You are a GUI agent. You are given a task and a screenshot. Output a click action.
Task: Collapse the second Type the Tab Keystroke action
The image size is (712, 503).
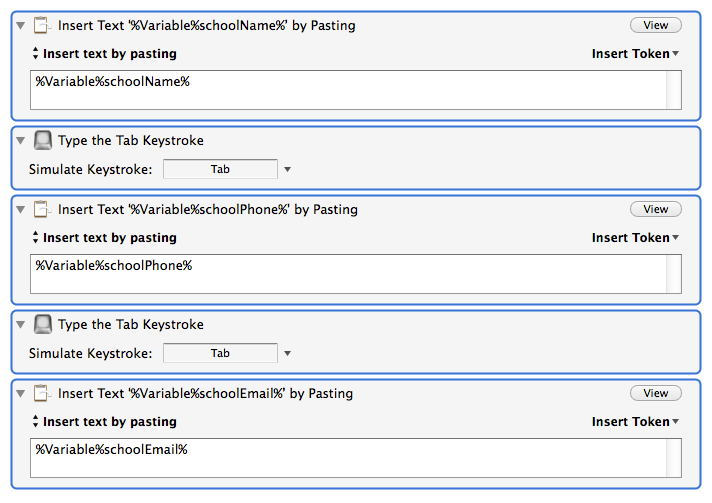[x=20, y=324]
